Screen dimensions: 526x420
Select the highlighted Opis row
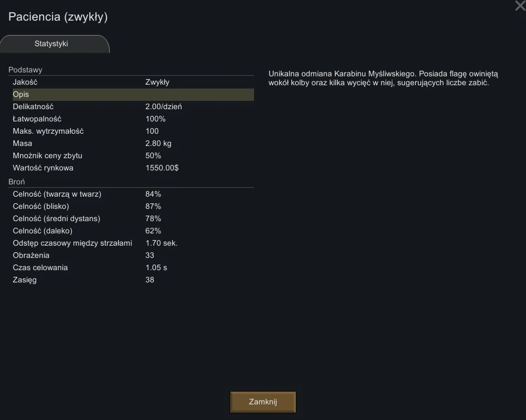[133, 95]
